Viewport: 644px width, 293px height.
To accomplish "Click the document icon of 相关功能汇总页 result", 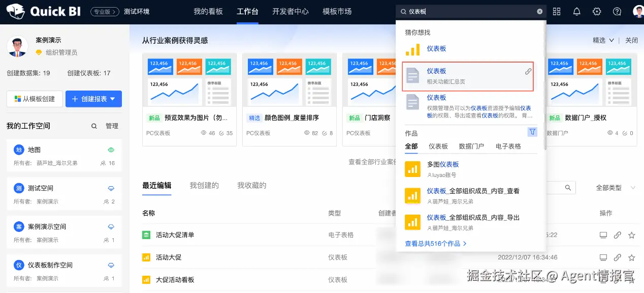I will point(412,76).
